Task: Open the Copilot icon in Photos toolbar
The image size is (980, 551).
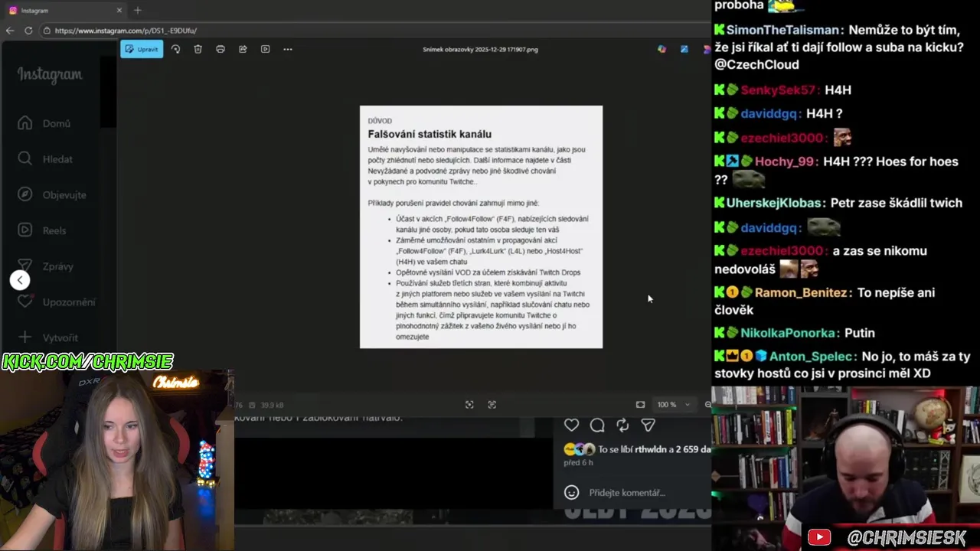Action: (x=661, y=49)
